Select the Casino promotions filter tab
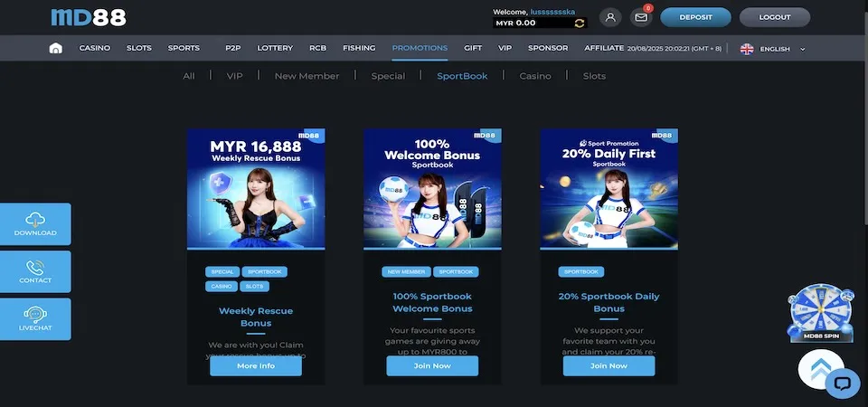Image resolution: width=868 pixels, height=407 pixels. (x=534, y=76)
